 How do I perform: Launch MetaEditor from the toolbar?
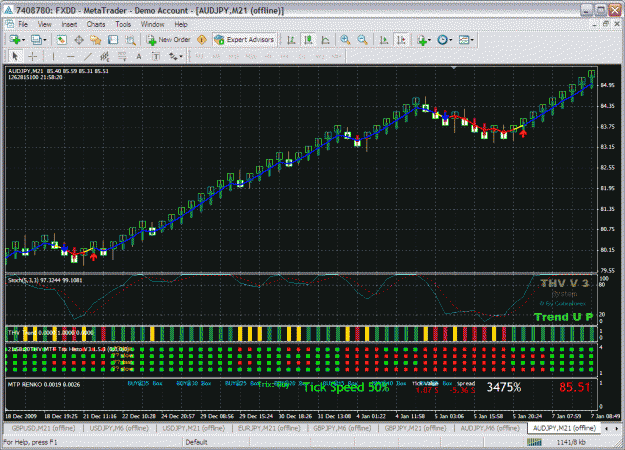point(202,40)
